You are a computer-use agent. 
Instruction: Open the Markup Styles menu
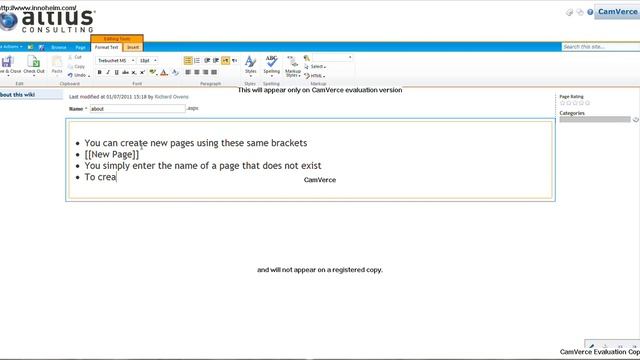293,67
